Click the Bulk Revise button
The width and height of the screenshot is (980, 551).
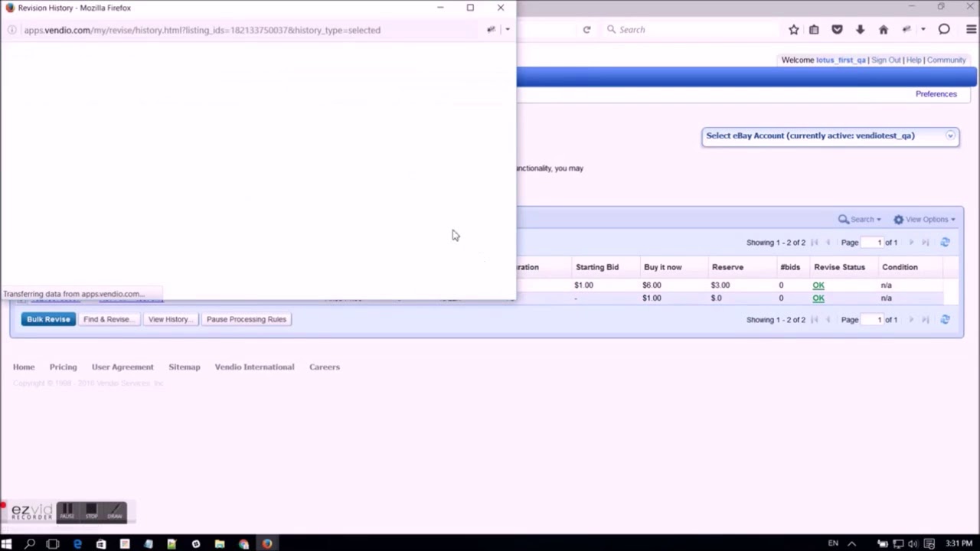[x=48, y=319]
